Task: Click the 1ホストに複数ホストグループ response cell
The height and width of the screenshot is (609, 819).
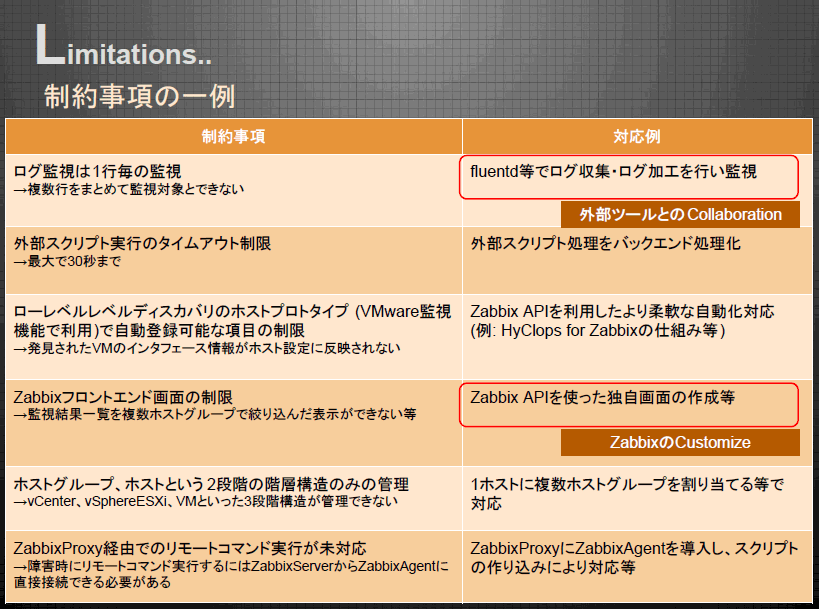Action: [637, 498]
